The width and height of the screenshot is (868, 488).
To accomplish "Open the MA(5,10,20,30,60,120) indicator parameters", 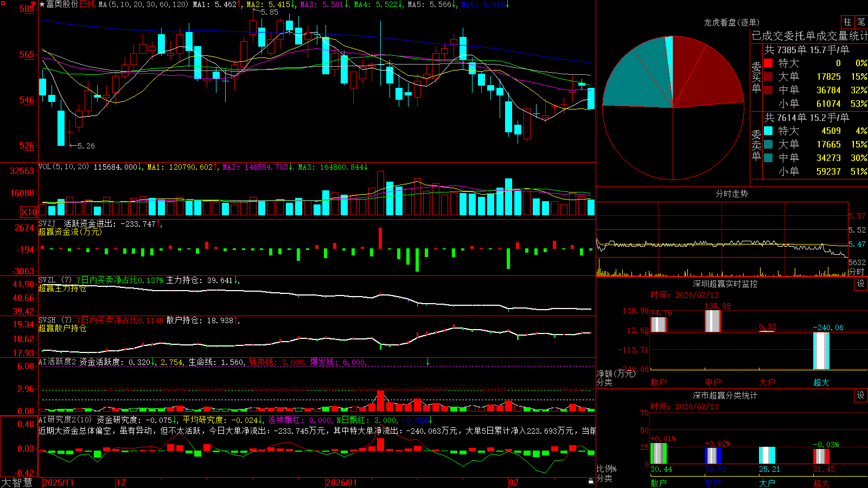I will coord(144,4).
